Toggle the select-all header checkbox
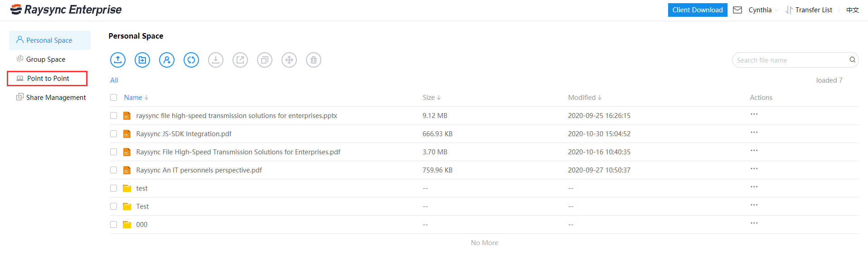This screenshot has height=271, width=868. [114, 98]
